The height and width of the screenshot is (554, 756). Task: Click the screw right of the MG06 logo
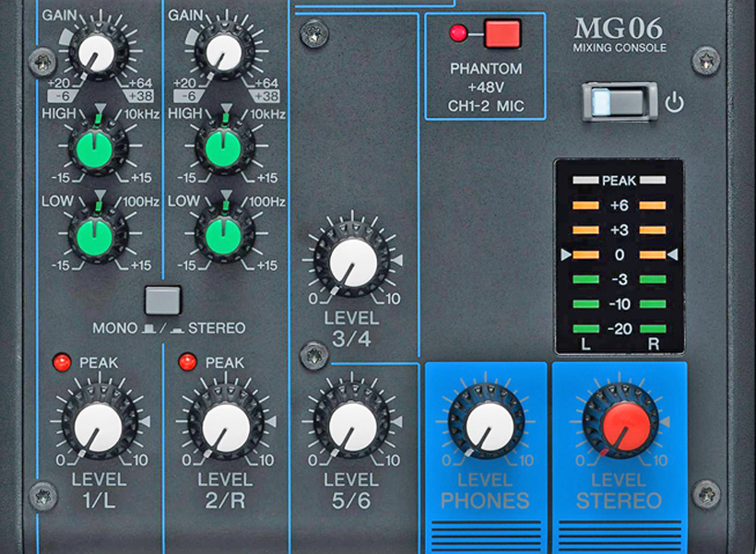click(706, 61)
